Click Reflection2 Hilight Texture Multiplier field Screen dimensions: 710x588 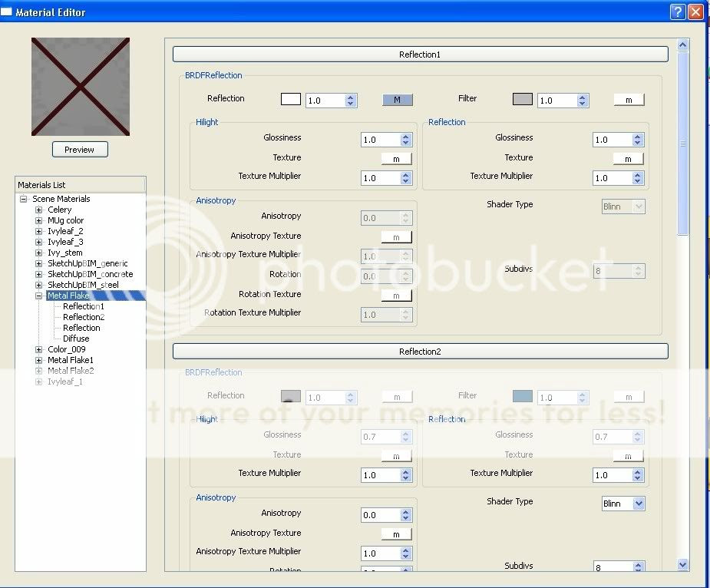click(381, 475)
